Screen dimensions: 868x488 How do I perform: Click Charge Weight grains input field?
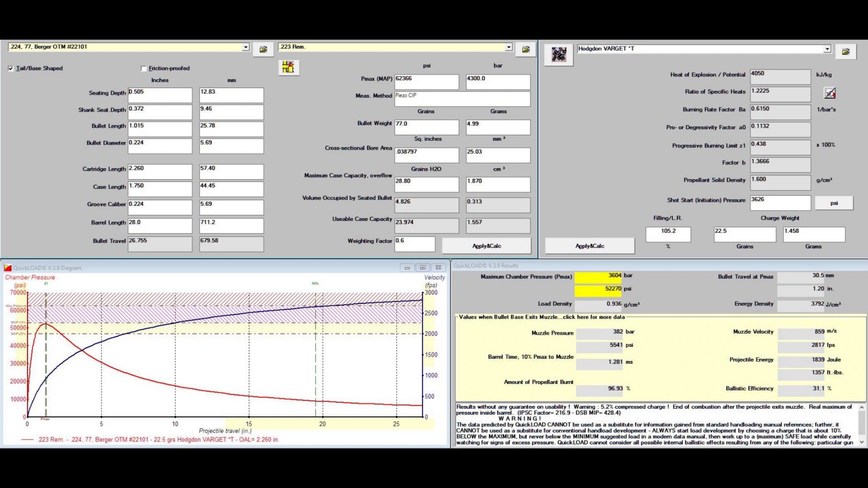tap(744, 234)
